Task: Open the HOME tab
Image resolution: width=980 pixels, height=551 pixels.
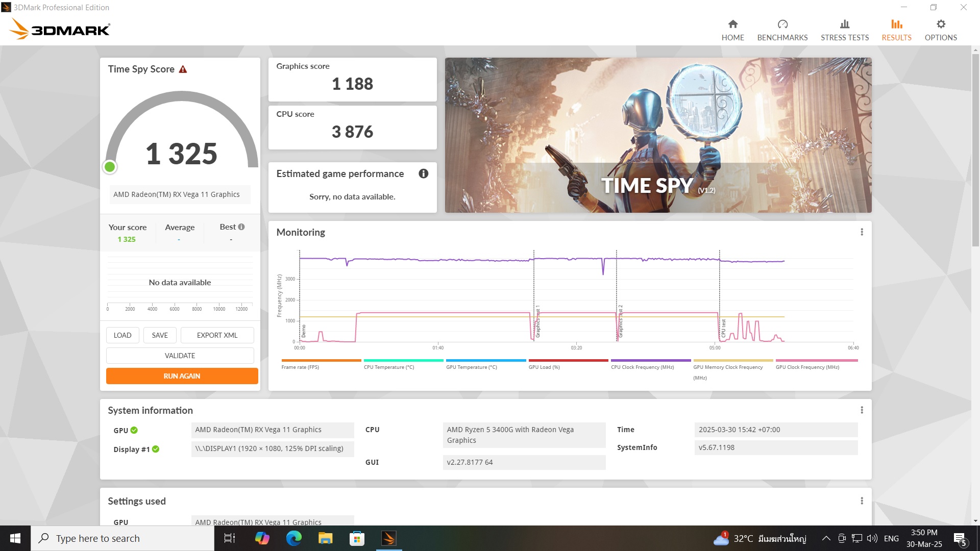Action: click(x=732, y=30)
